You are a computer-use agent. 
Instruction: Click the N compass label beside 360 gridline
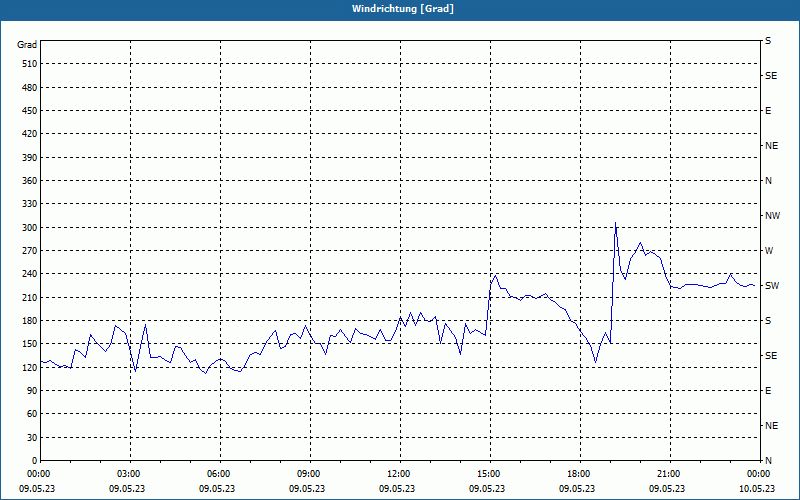click(x=768, y=181)
